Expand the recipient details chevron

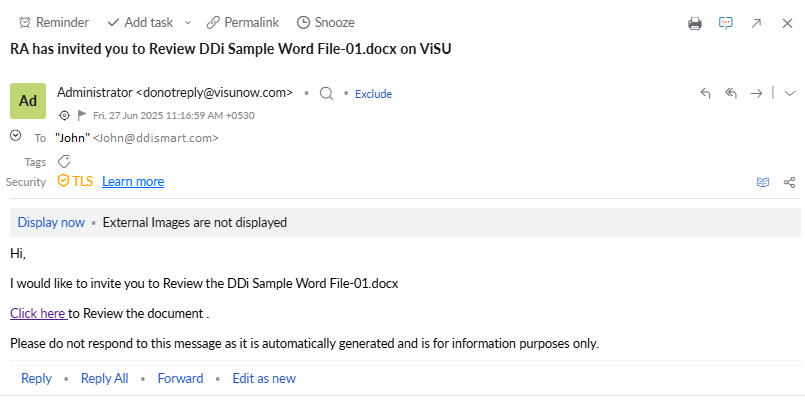[15, 136]
